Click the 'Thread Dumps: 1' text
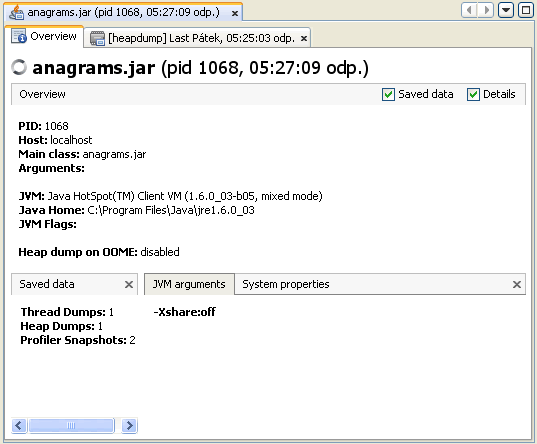Screen dimensions: 537x444 (67, 312)
